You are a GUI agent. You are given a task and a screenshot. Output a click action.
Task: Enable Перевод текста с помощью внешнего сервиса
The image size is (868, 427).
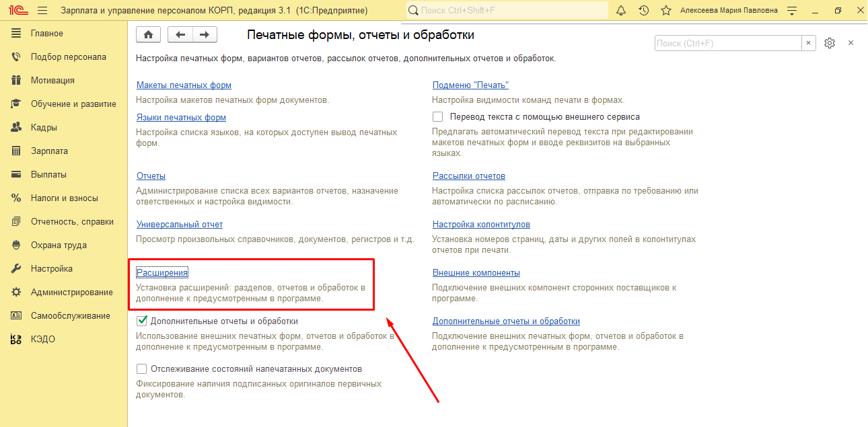438,117
